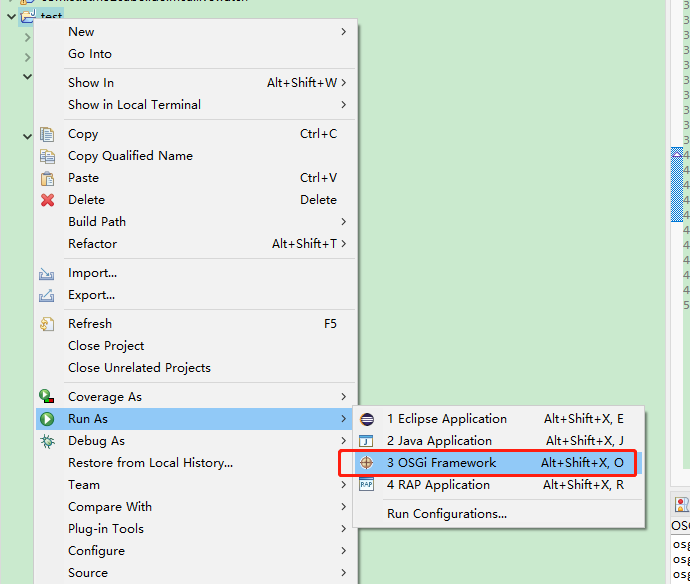690x584 pixels.
Task: Click the Debug As bug icon
Action: pyautogui.click(x=47, y=441)
